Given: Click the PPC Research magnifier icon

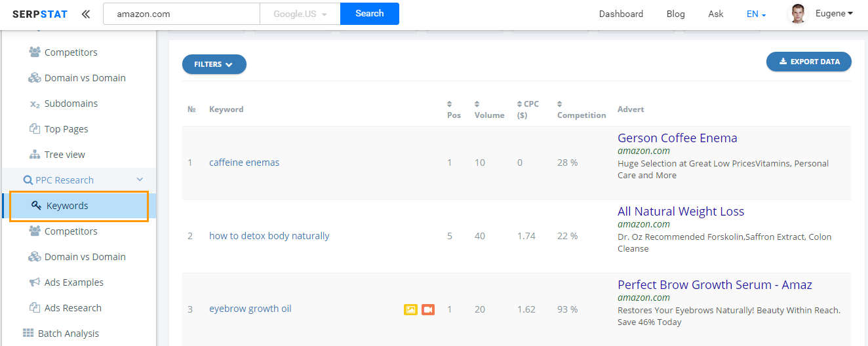Looking at the screenshot, I should (28, 180).
